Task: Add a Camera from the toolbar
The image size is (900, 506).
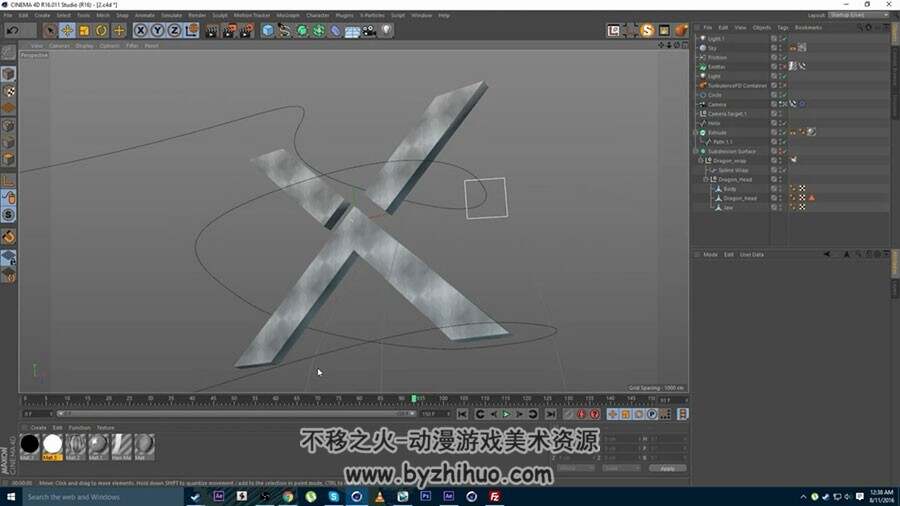Action: point(370,30)
